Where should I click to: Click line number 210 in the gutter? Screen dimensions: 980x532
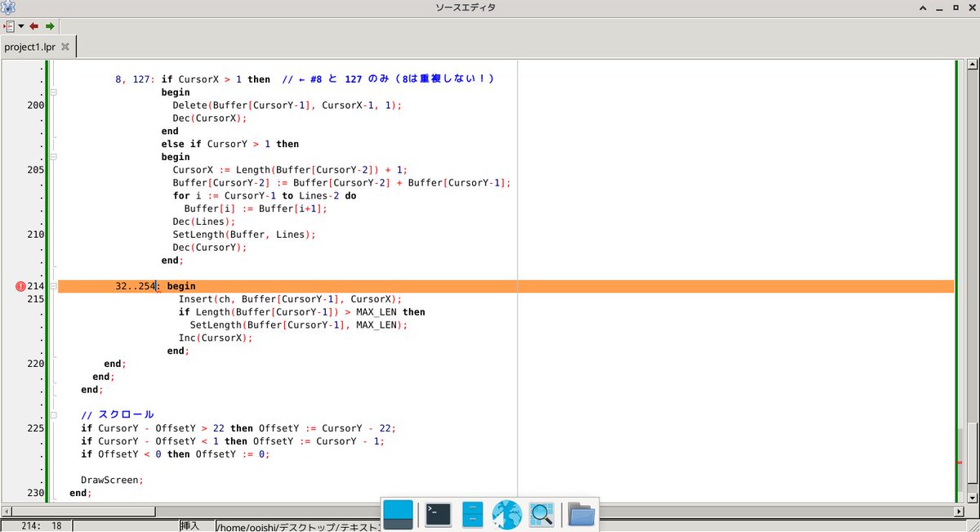point(35,235)
